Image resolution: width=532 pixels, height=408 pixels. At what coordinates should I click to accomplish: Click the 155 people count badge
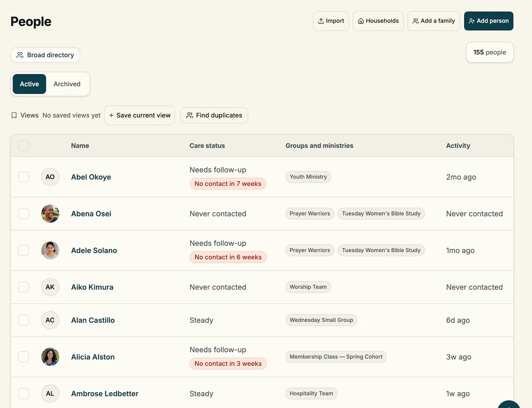tap(489, 52)
